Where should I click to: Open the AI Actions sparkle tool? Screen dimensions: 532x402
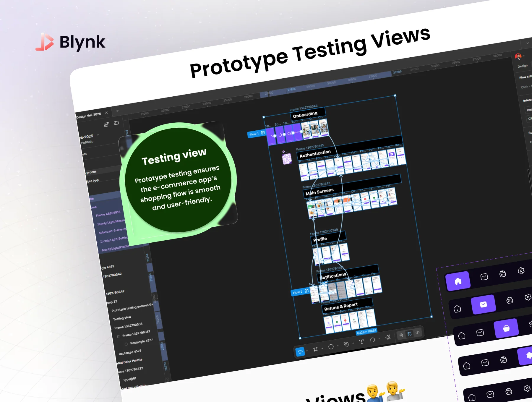pos(388,337)
